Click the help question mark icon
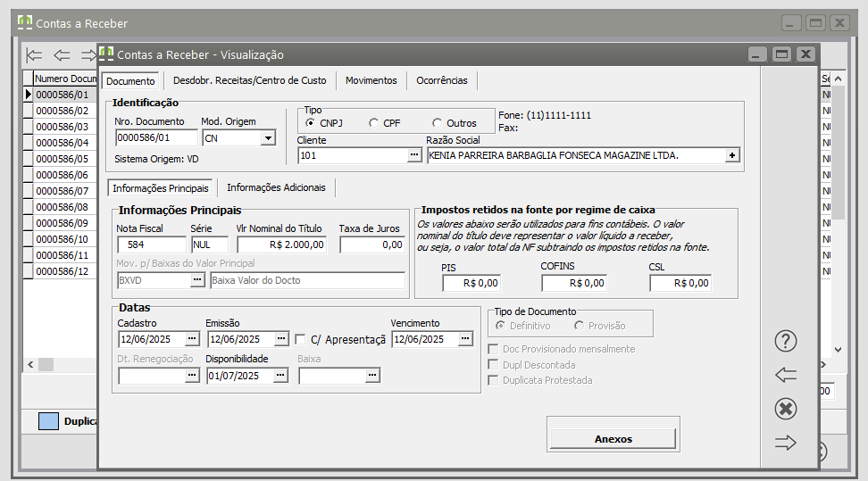 point(786,341)
